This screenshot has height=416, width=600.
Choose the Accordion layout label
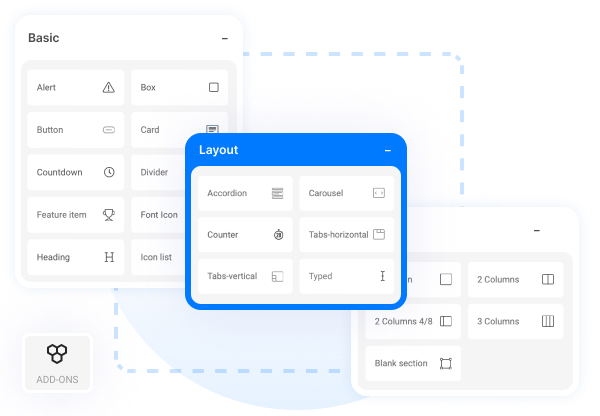227,193
